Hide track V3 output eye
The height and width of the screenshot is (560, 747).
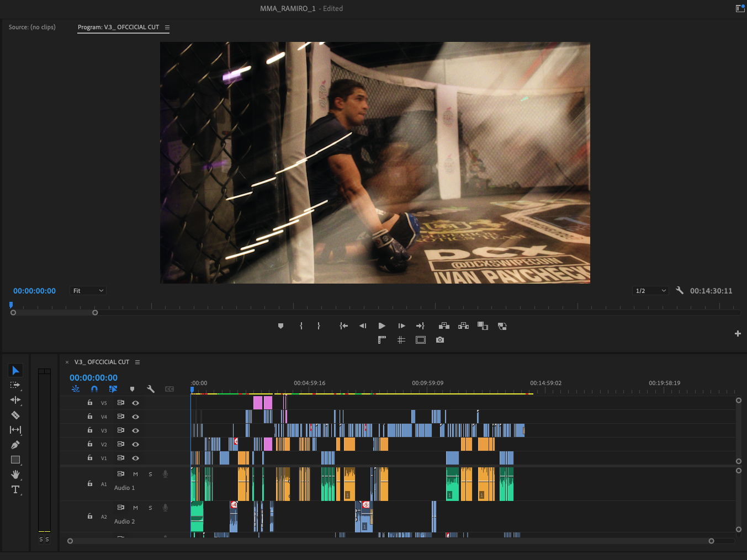click(x=135, y=430)
